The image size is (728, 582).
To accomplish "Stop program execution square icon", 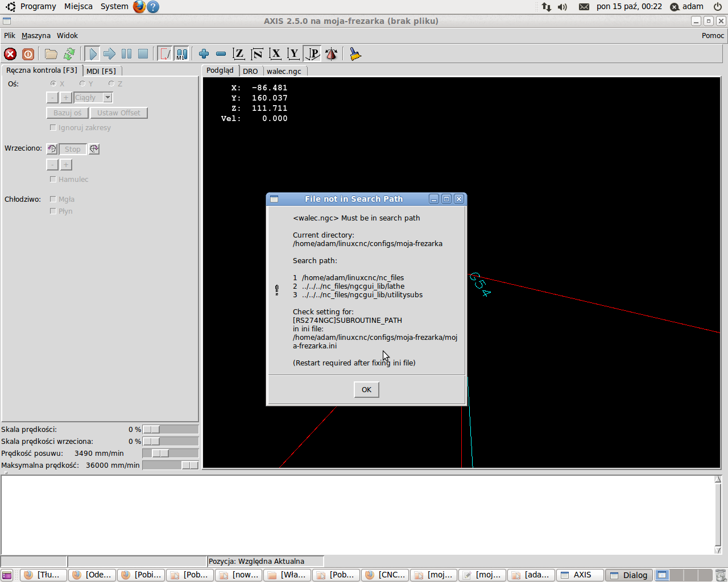I will (x=143, y=54).
